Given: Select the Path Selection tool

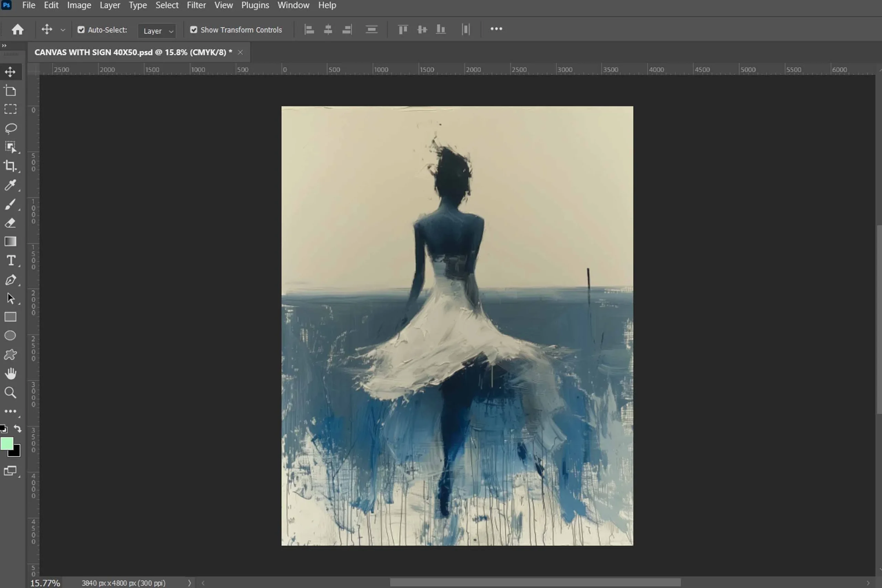Looking at the screenshot, I should click(x=10, y=299).
